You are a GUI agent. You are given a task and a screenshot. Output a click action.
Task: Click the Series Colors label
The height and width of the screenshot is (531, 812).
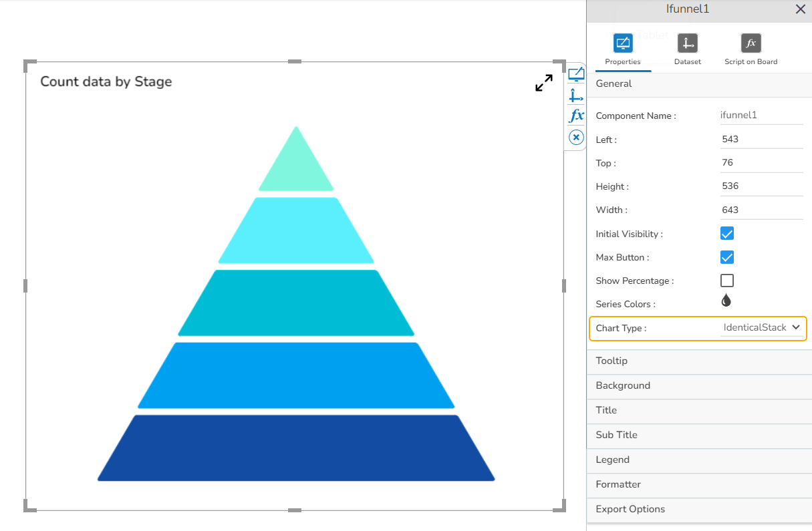626,305
